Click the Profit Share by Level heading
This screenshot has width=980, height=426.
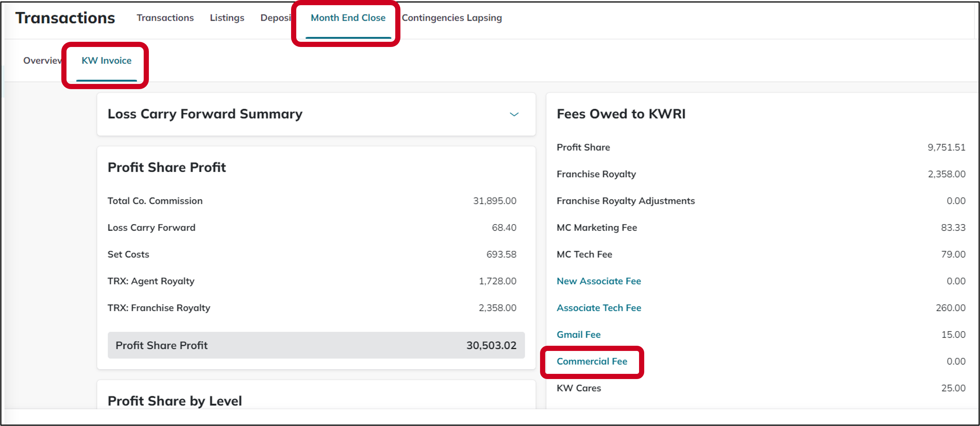[175, 400]
